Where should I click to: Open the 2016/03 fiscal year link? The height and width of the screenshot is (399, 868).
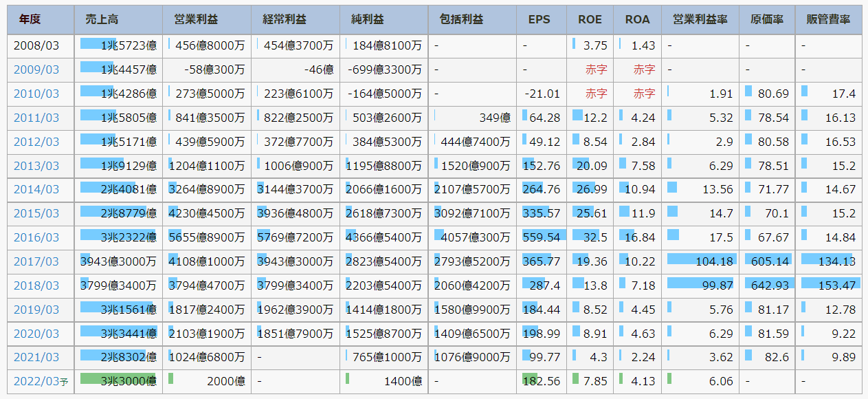click(36, 237)
